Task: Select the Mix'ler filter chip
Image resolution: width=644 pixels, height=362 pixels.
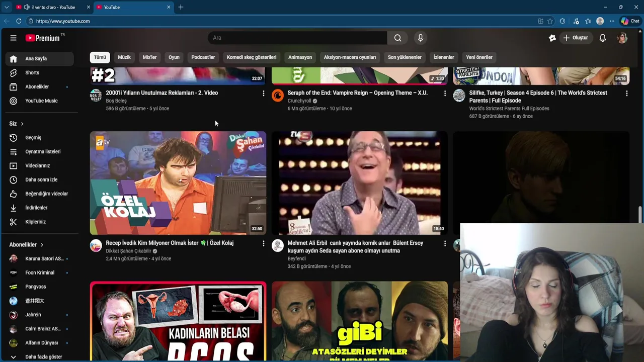Action: [x=149, y=57]
